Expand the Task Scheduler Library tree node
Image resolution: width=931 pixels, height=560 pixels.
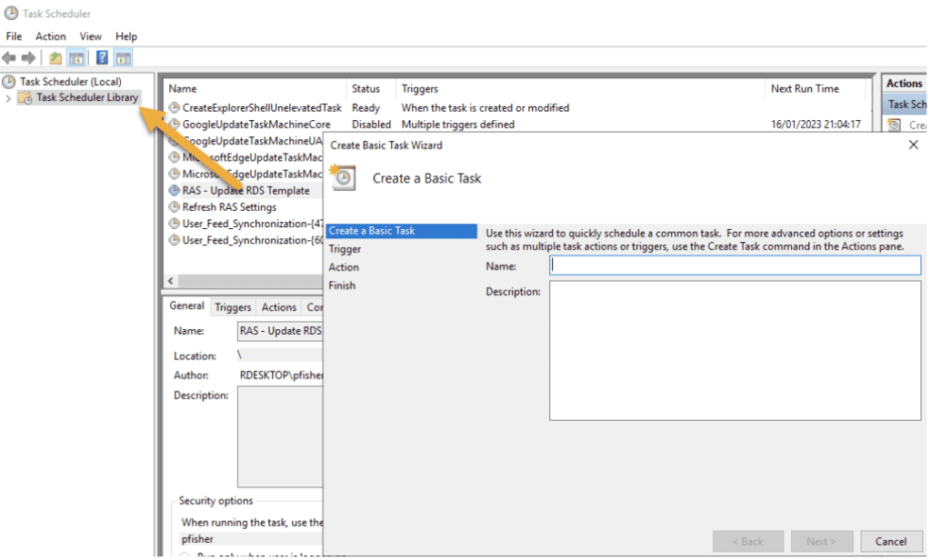pos(7,98)
